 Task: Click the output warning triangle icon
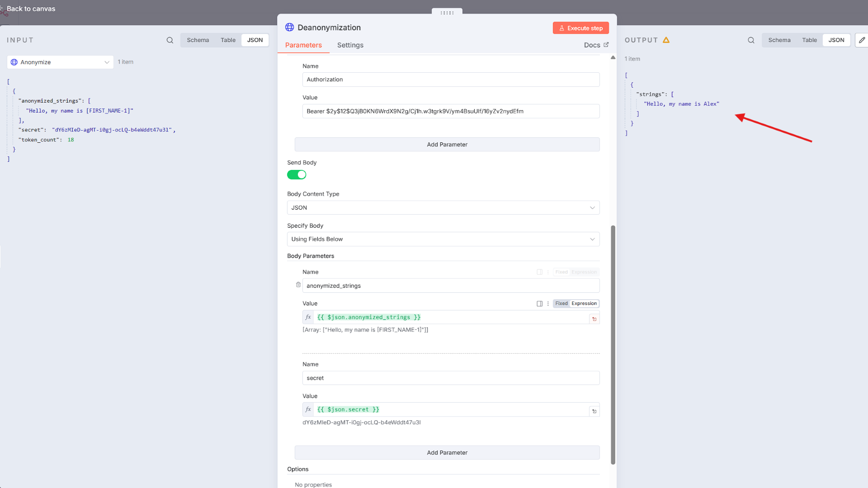(666, 40)
